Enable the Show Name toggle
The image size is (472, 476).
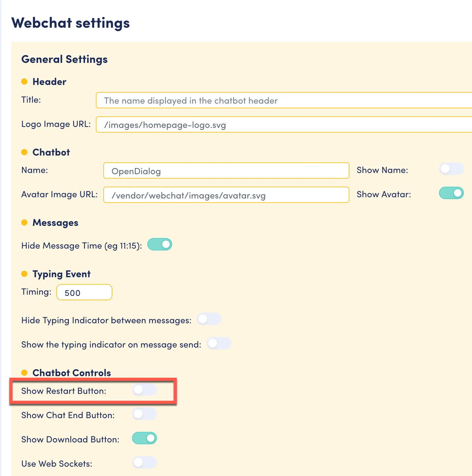point(451,169)
